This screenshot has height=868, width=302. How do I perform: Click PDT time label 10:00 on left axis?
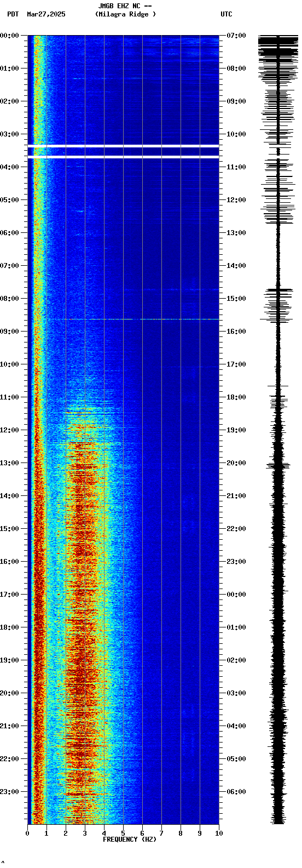coord(9,364)
